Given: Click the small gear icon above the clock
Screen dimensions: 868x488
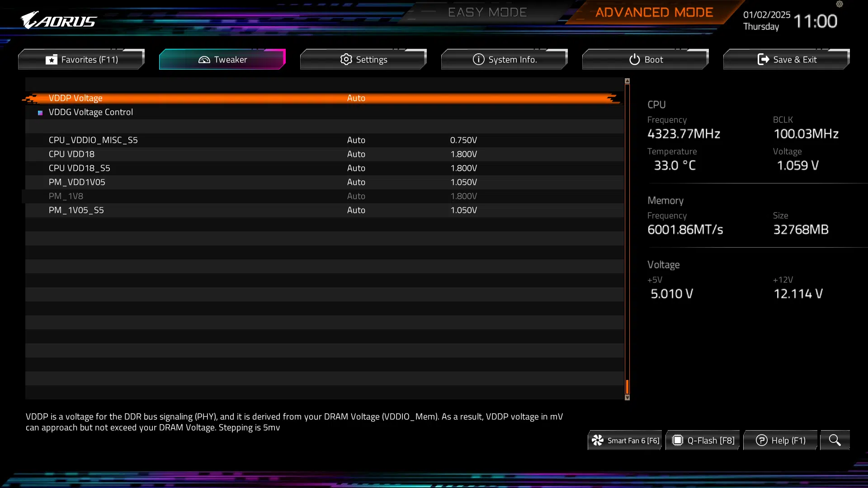Looking at the screenshot, I should [x=840, y=4].
